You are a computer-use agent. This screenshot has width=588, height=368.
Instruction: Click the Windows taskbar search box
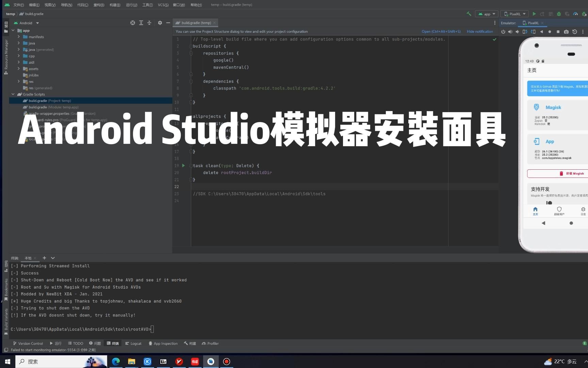(x=61, y=362)
